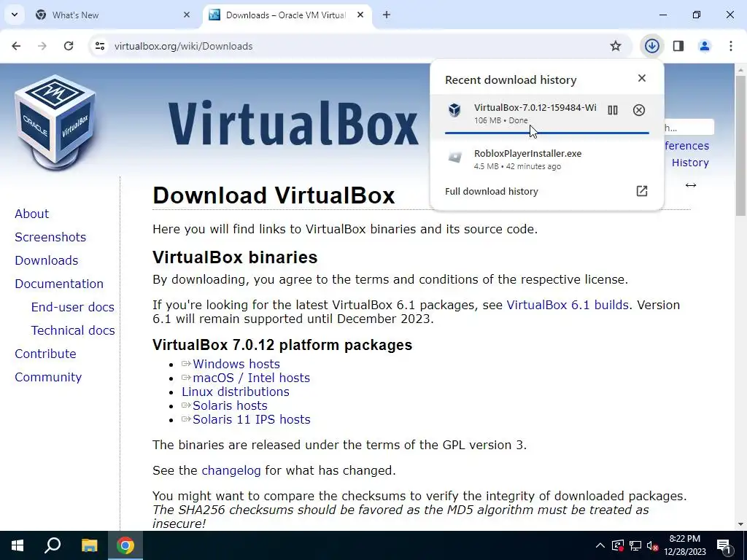747x560 pixels.
Task: Cancel the VirtualBox download
Action: [639, 111]
